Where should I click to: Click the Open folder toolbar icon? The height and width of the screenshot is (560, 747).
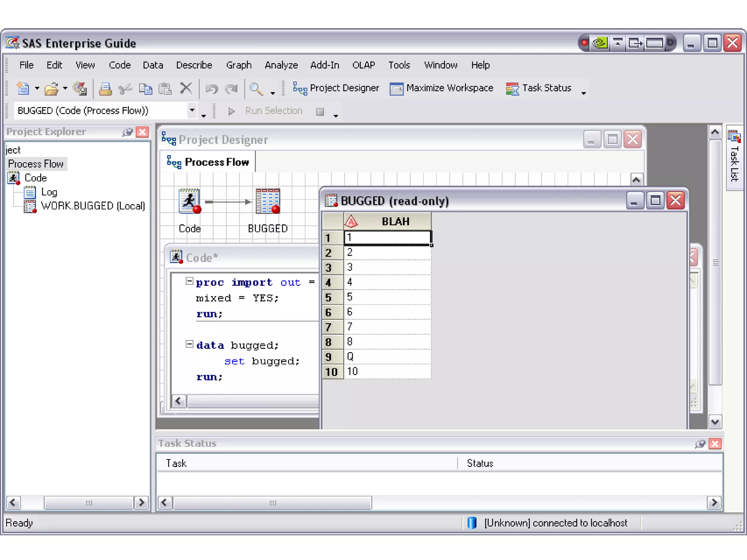(x=51, y=89)
